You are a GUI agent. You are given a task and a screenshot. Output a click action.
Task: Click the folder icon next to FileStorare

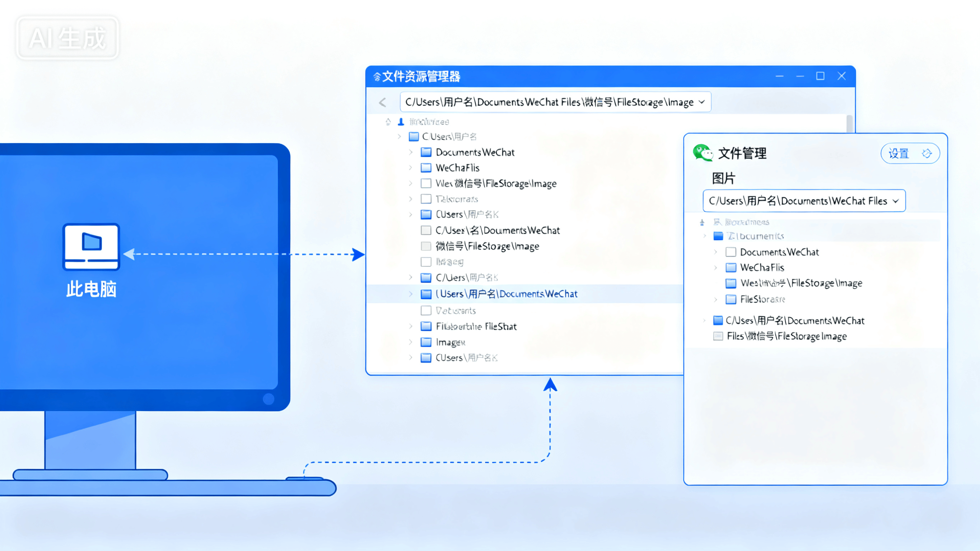click(x=731, y=299)
